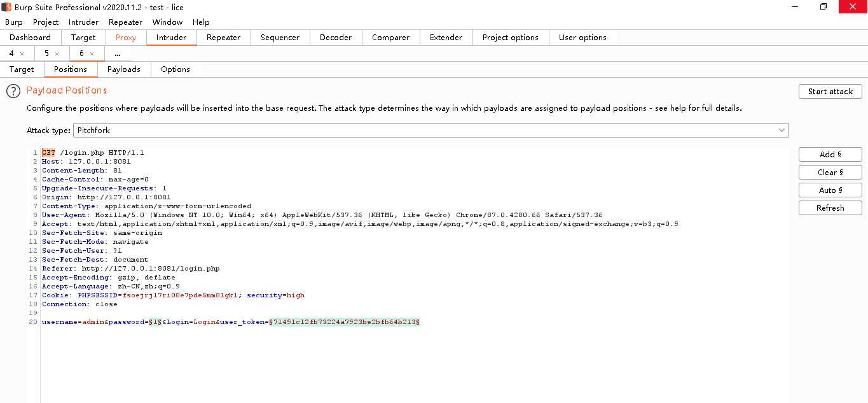This screenshot has width=868, height=403.
Task: Click the Referer header line
Action: coord(130,269)
